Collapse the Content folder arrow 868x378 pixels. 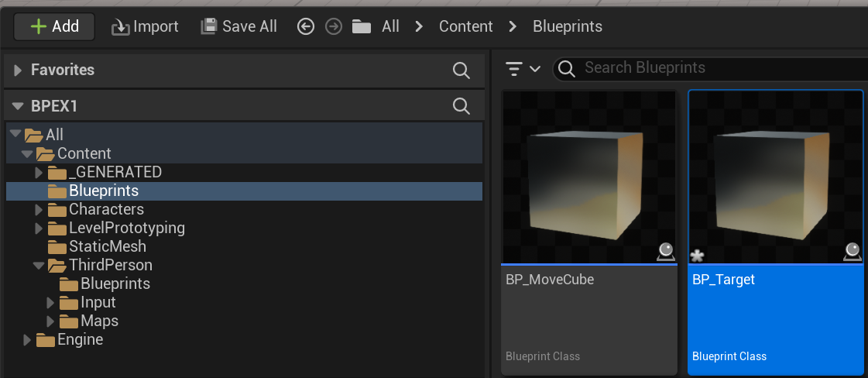[26, 153]
